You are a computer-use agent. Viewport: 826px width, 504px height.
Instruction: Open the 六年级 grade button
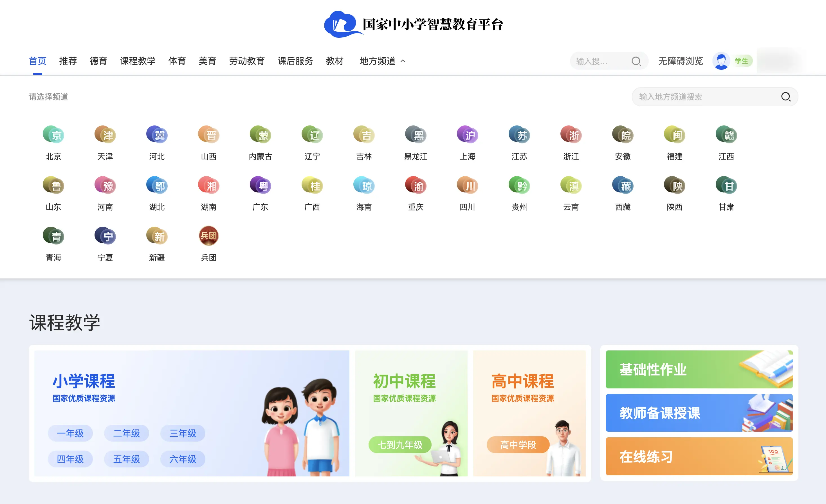pos(183,459)
